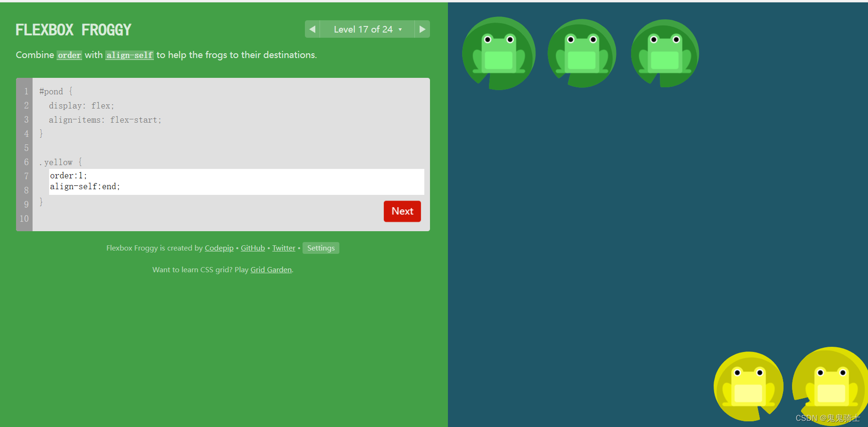This screenshot has height=427, width=868.
Task: Go to the previous level arrow
Action: tap(312, 29)
